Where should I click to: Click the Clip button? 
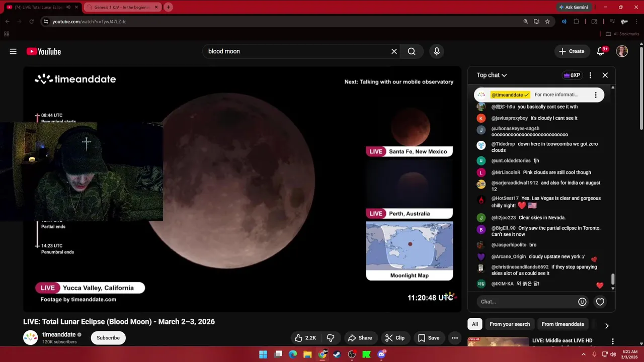click(395, 338)
